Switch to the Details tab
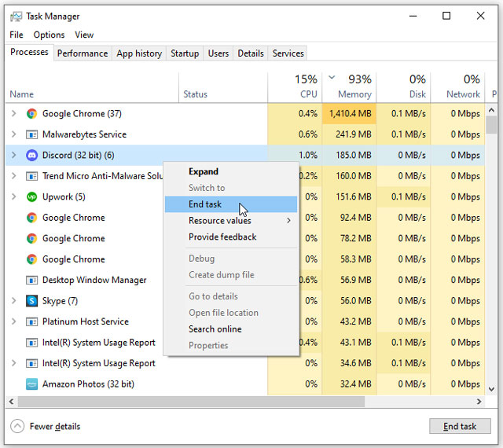This screenshot has width=503, height=448. pos(251,53)
